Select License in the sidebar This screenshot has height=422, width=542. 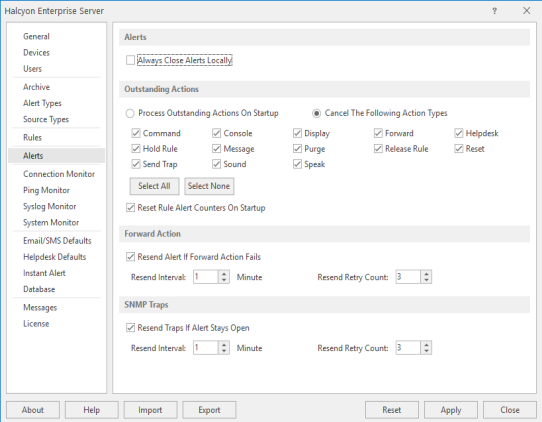click(36, 324)
